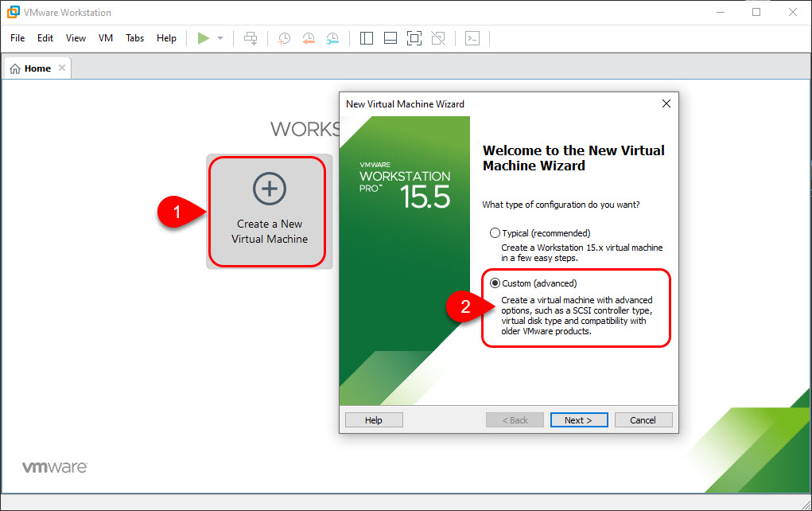Close the New Virtual Machine Wizard dialog
812x511 pixels.
click(x=666, y=103)
